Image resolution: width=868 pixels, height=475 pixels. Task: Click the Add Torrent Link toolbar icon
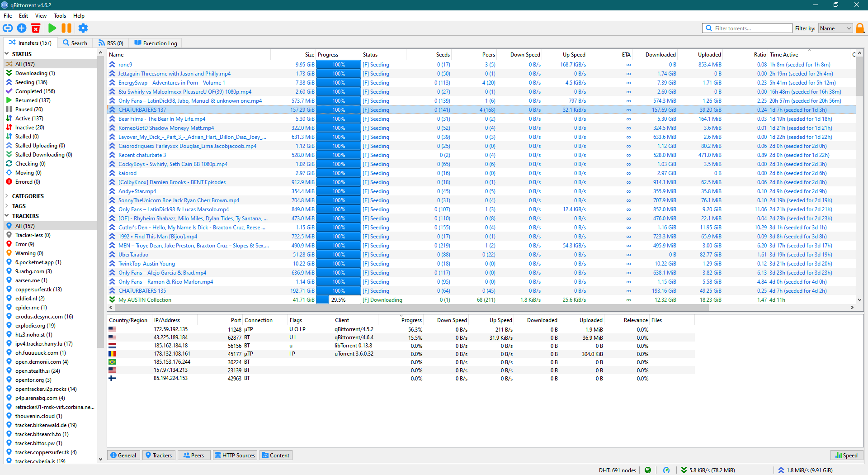8,28
